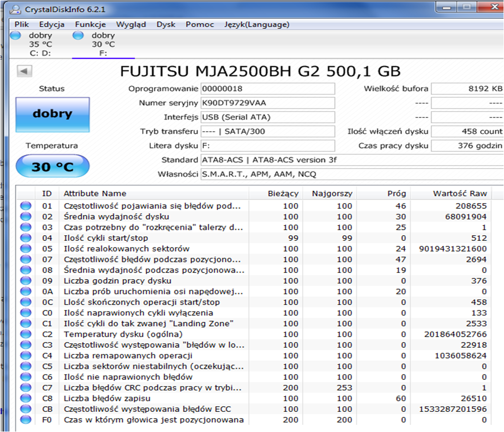This screenshot has height=432, width=504.
Task: Click the Wartość Raw column header
Action: point(451,193)
